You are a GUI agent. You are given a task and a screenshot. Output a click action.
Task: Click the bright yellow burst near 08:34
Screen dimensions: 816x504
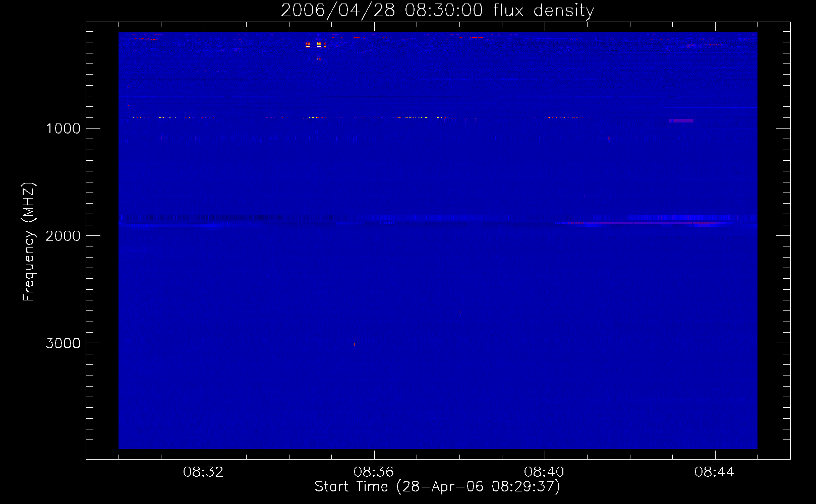coord(319,45)
